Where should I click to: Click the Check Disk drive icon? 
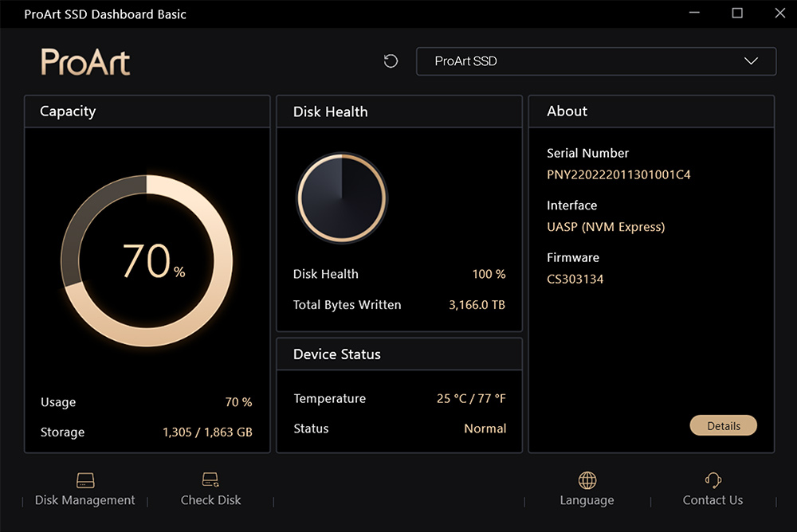pyautogui.click(x=210, y=479)
